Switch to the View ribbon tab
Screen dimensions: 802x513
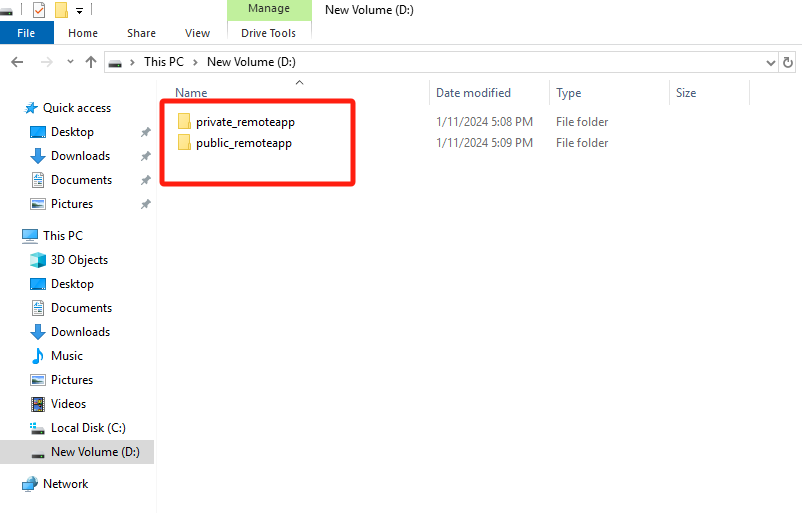click(197, 33)
